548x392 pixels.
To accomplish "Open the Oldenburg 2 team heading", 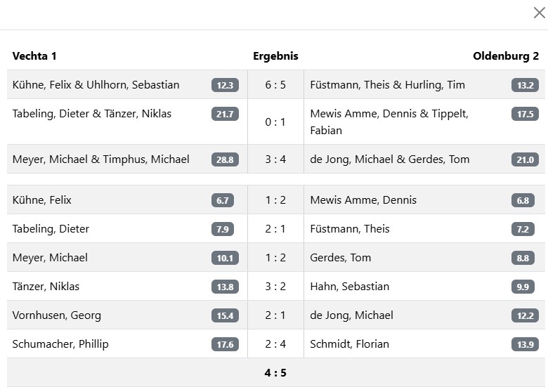I will (x=506, y=56).
